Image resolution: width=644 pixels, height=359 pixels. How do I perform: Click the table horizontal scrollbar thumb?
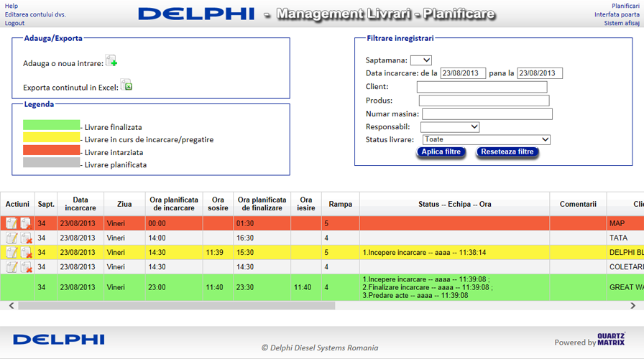point(177,306)
